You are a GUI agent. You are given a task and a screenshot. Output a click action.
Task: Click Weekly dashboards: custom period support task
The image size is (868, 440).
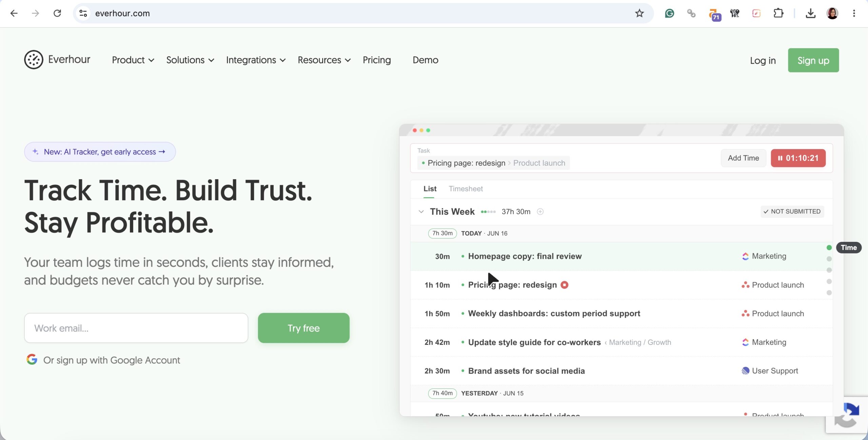[x=554, y=314]
